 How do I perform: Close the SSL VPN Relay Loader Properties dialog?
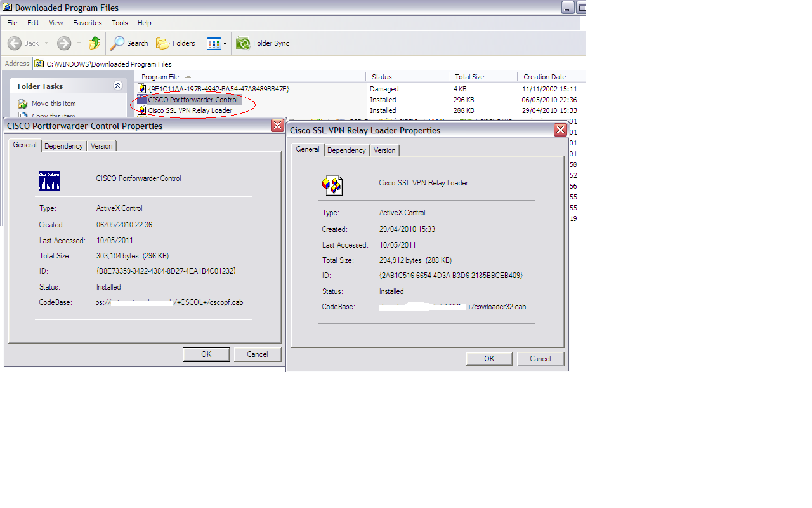(x=560, y=130)
